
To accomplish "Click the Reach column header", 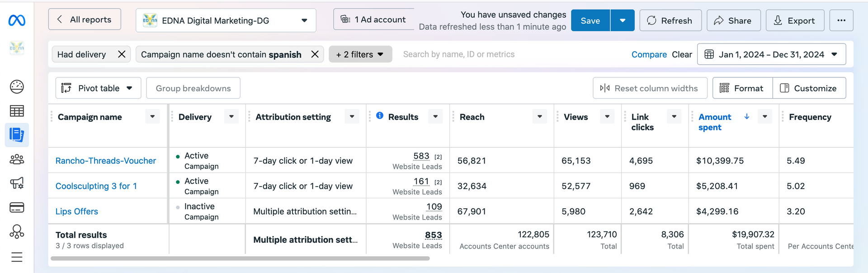I will pyautogui.click(x=472, y=117).
